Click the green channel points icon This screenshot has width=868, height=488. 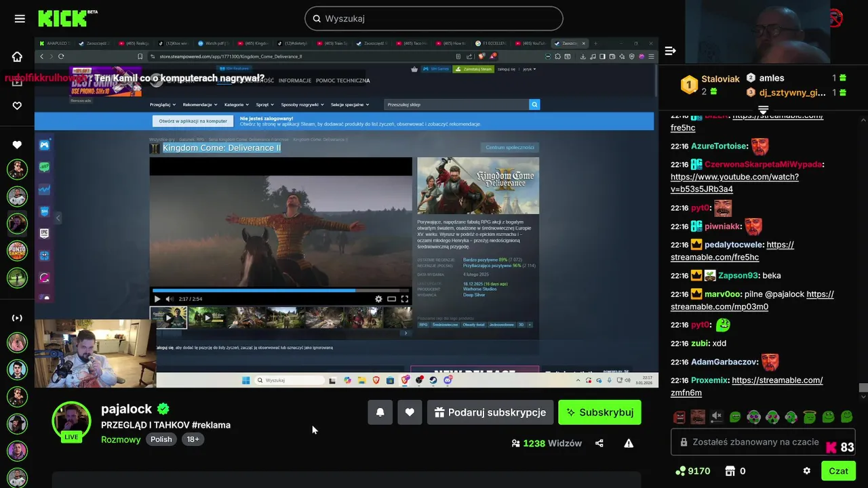[681, 471]
